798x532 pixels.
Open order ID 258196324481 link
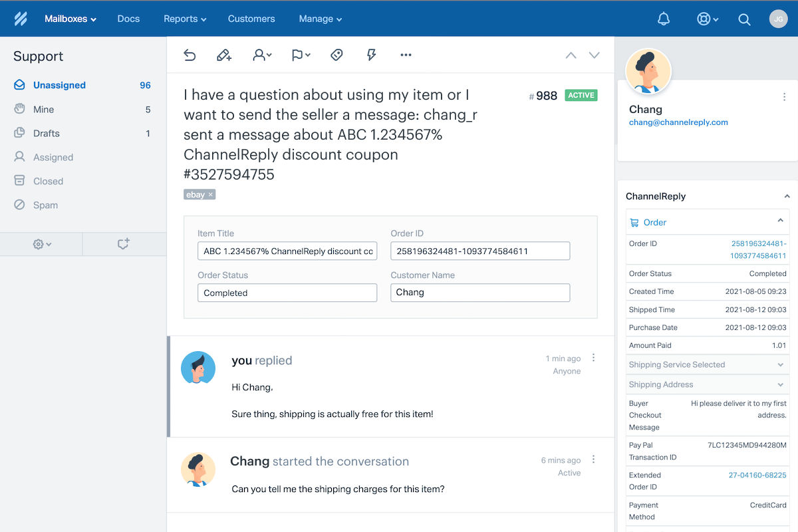pyautogui.click(x=759, y=249)
